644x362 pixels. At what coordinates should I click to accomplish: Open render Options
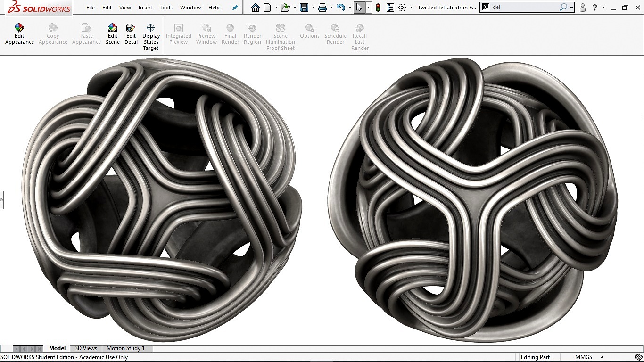point(310,31)
